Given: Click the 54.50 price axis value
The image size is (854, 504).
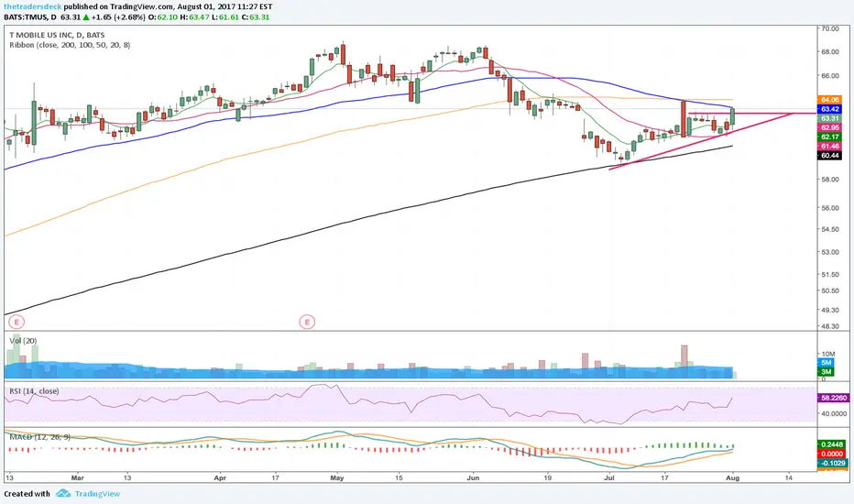Looking at the screenshot, I should coord(830,229).
